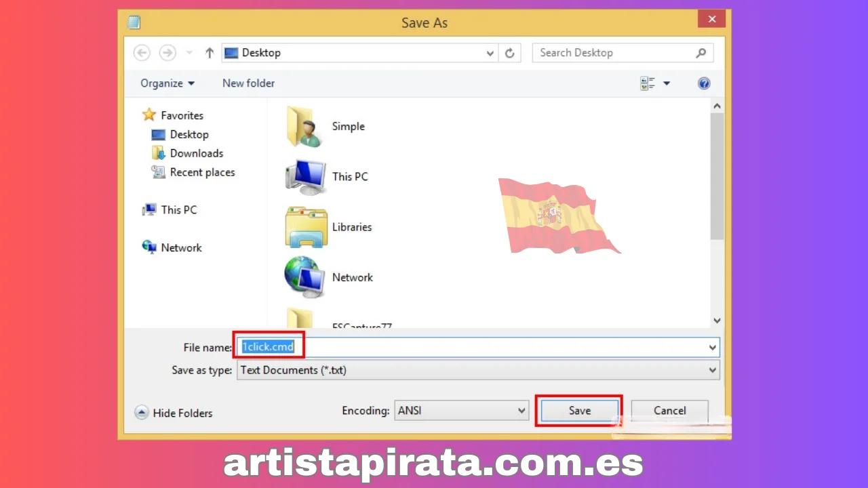Select the Libraries folder icon
The width and height of the screenshot is (868, 488).
point(306,227)
